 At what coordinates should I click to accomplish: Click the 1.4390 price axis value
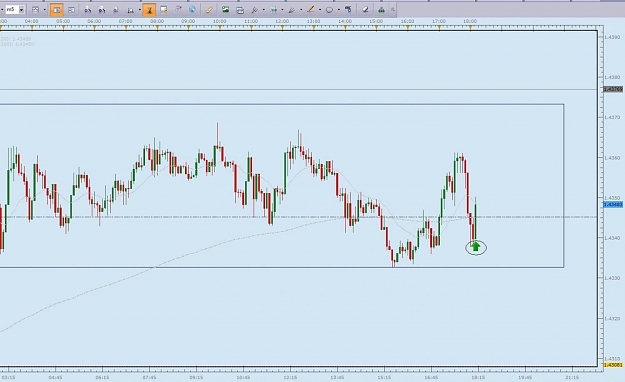(612, 37)
